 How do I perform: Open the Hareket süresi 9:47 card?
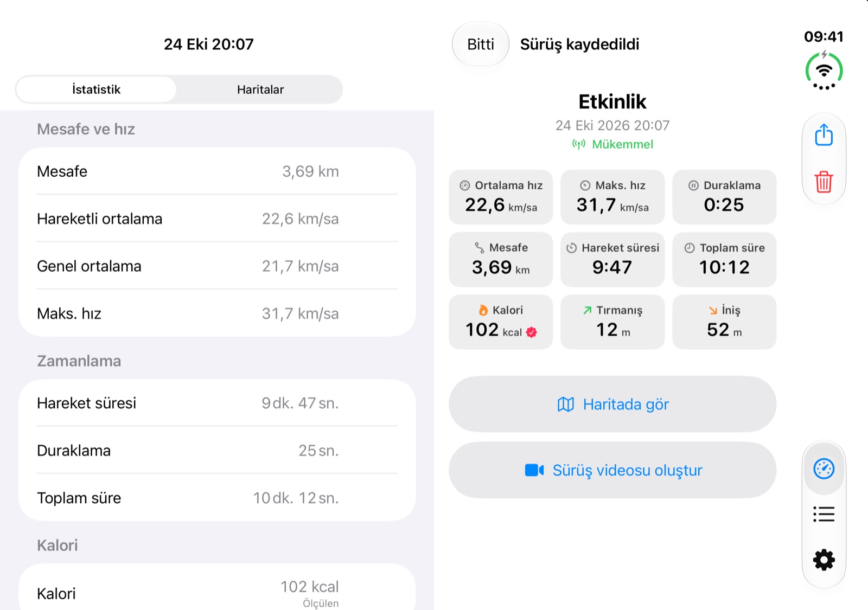coord(612,259)
